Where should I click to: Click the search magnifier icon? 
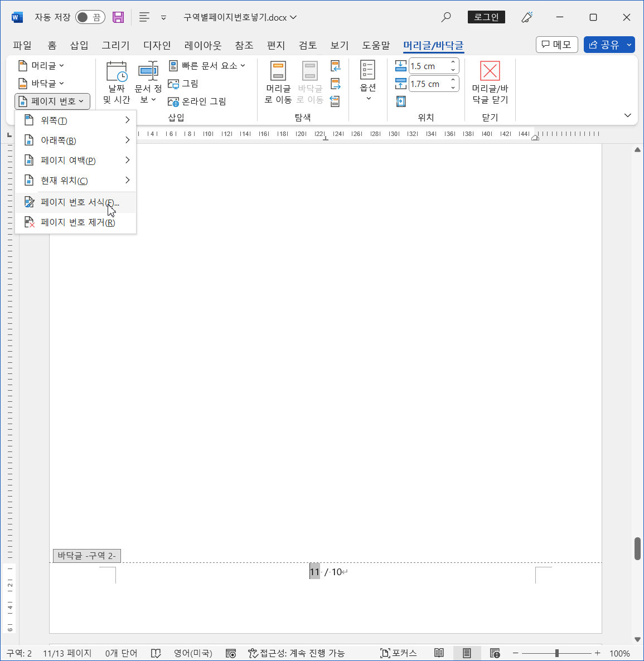click(446, 17)
